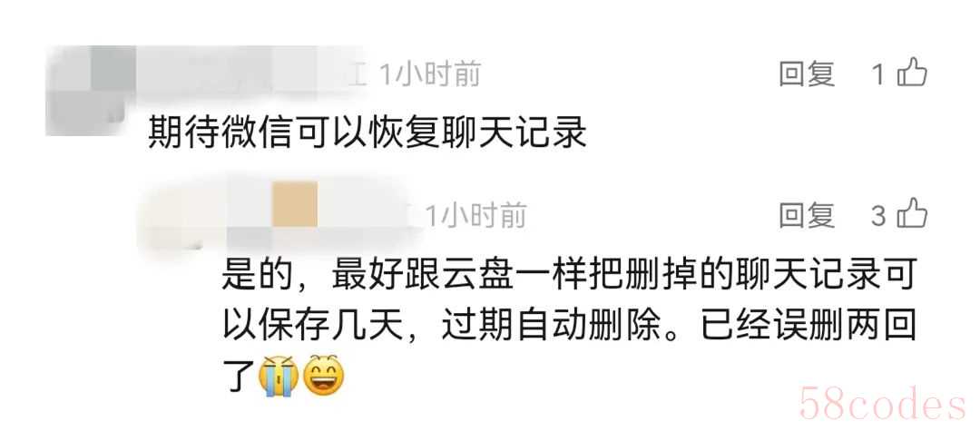Click the grinning face emoji in the reply
Image resolution: width=980 pixels, height=431 pixels.
tap(324, 376)
